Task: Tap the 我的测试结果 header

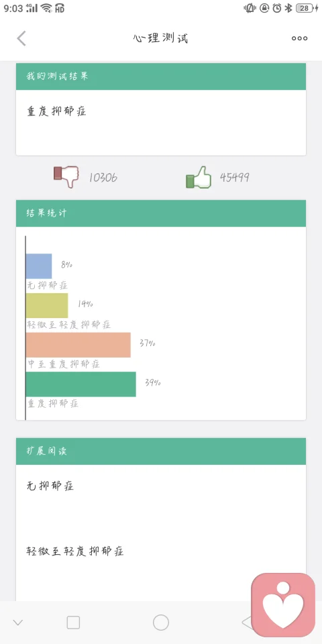Action: [x=161, y=76]
